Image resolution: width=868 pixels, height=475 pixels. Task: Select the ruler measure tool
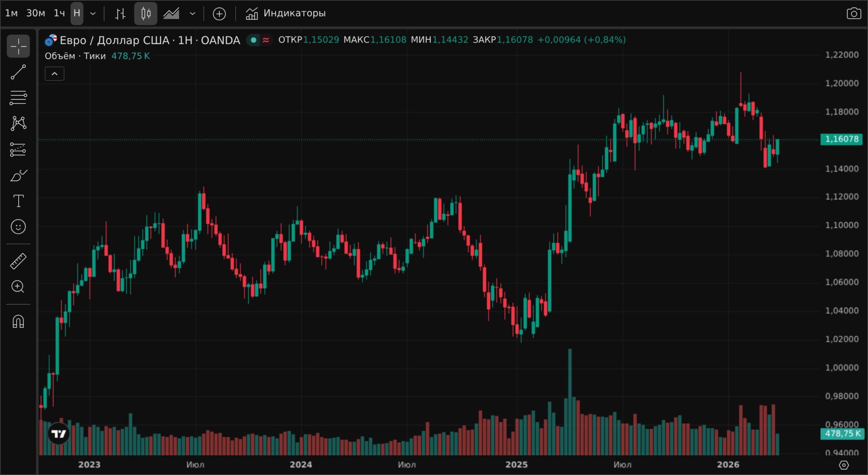[18, 261]
